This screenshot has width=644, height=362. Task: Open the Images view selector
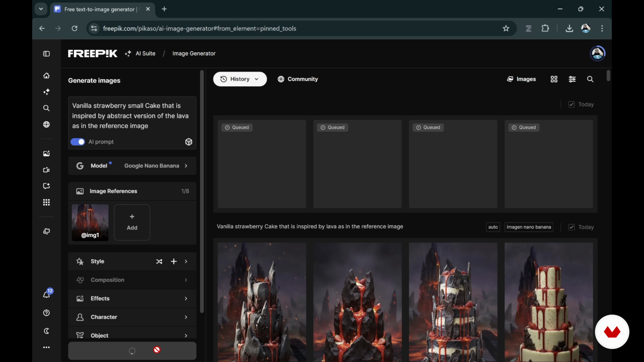coord(521,79)
